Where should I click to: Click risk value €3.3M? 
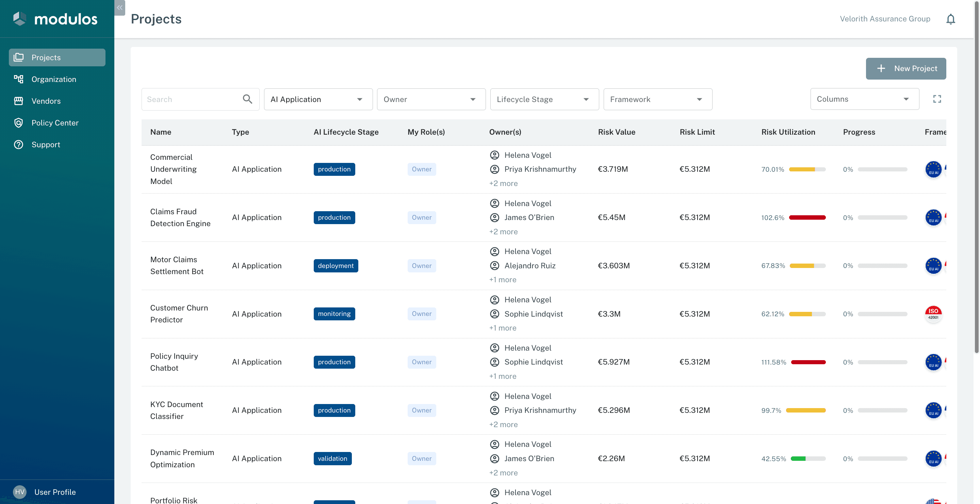(x=609, y=314)
